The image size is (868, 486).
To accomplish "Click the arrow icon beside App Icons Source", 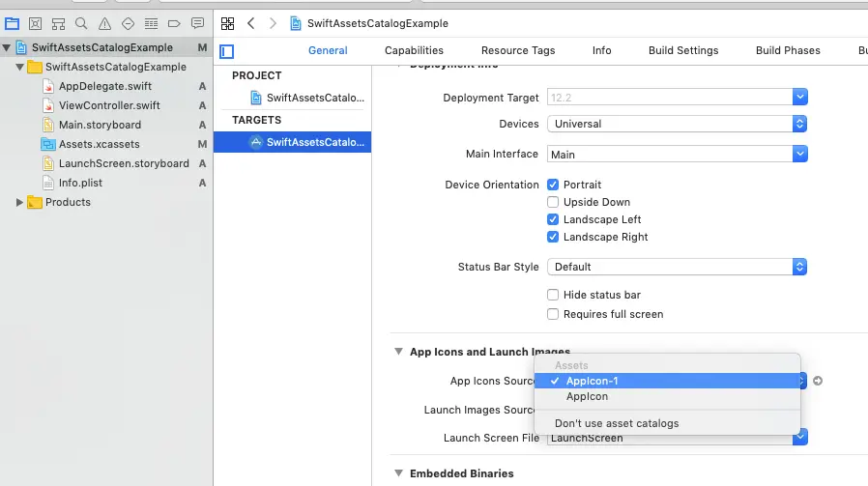I will click(x=818, y=381).
